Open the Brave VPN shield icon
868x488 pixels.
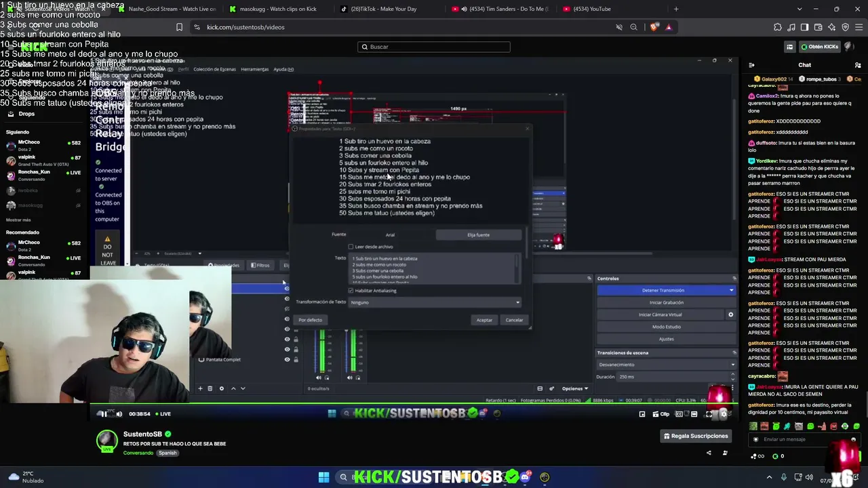click(846, 27)
